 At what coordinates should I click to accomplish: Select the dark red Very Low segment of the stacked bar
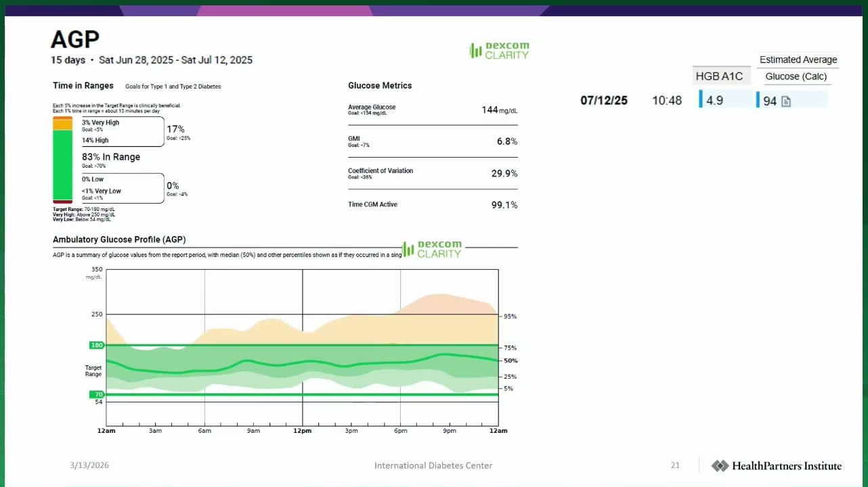click(63, 202)
